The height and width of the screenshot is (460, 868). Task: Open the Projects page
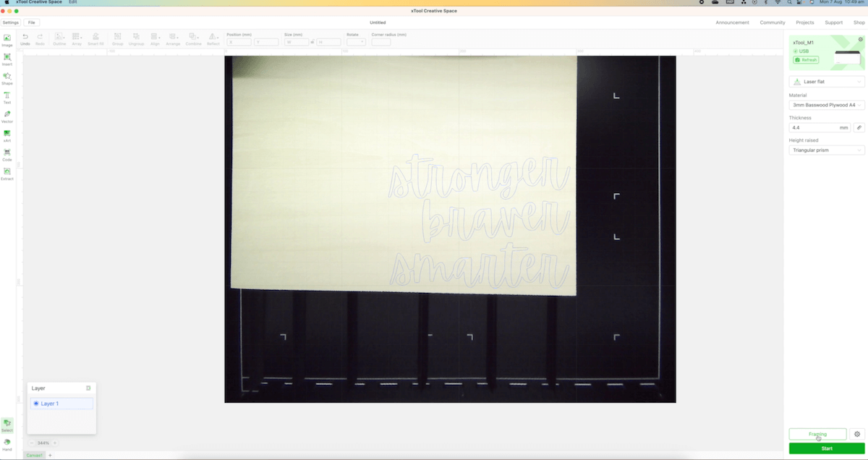pyautogui.click(x=805, y=22)
